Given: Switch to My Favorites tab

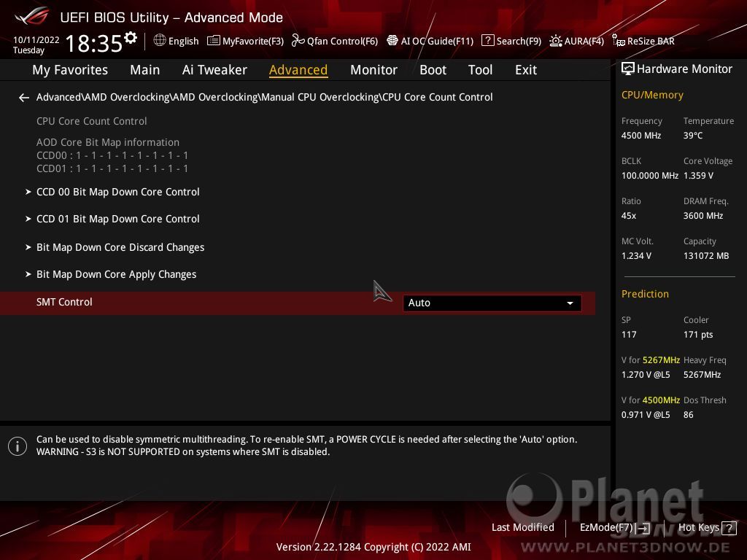Looking at the screenshot, I should 70,70.
